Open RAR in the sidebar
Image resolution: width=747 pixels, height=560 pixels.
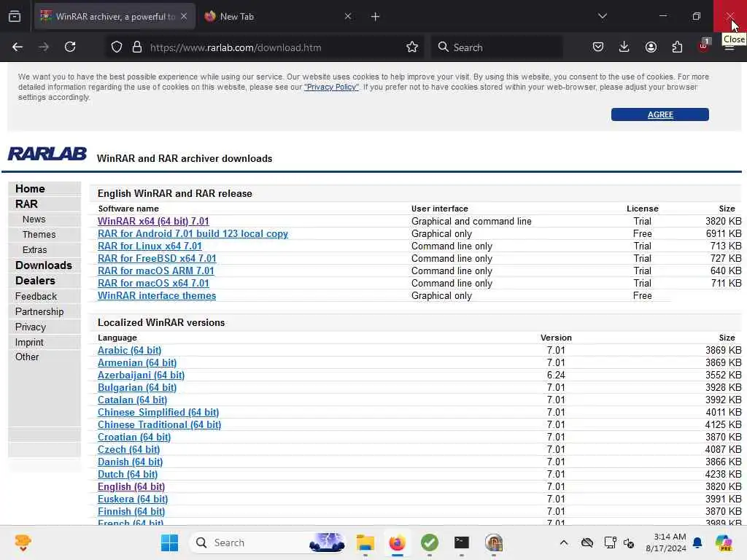(26, 204)
